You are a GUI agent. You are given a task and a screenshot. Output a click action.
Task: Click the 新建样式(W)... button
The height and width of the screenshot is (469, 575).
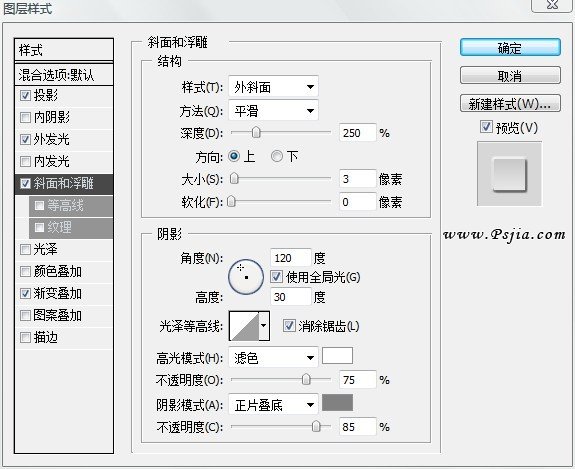(x=510, y=104)
